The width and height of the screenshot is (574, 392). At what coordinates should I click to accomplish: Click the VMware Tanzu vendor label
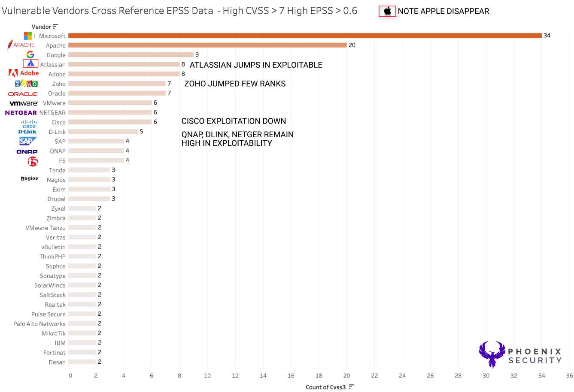(46, 228)
